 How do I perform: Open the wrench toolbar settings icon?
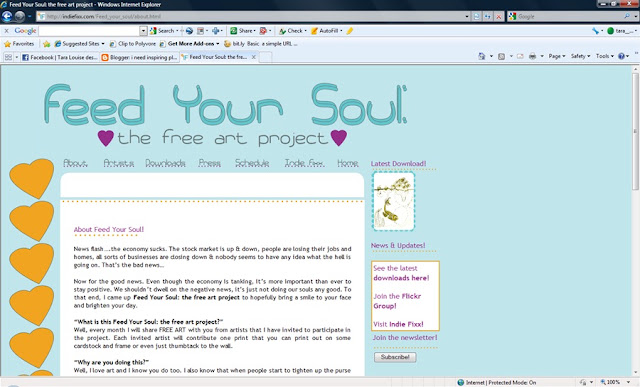point(596,31)
